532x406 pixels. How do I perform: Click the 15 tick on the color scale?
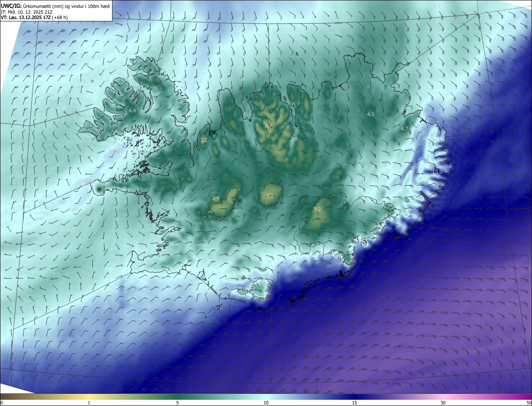[355, 403]
